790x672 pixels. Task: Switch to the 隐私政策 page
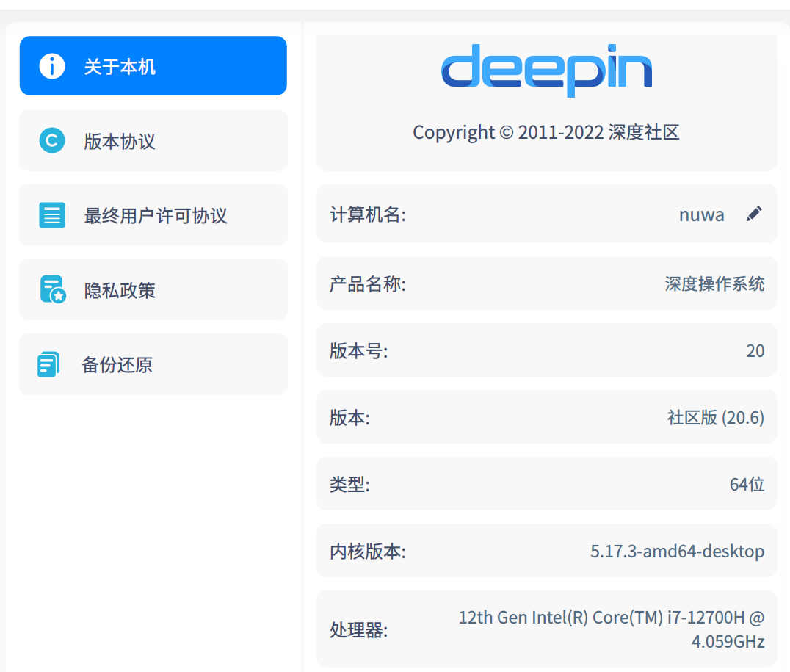pos(153,289)
